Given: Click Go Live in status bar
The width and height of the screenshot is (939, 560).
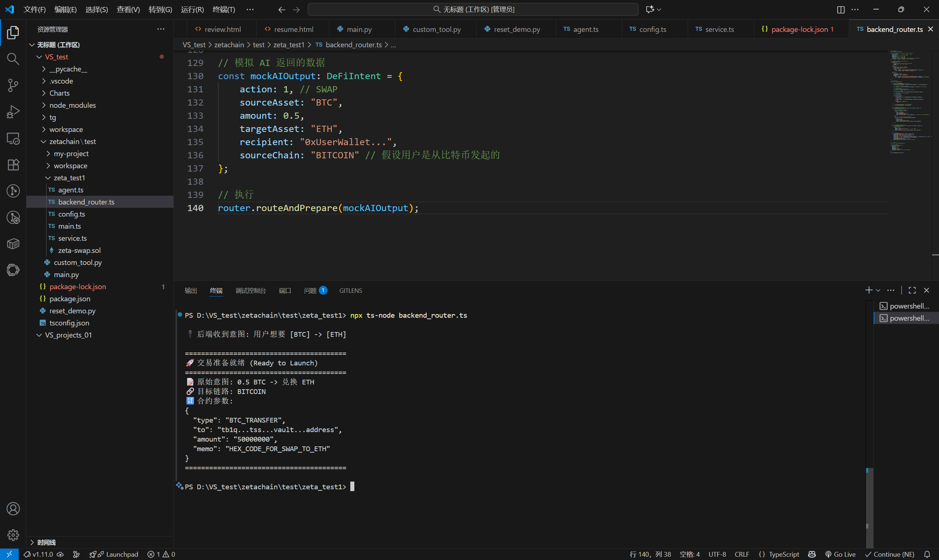Looking at the screenshot, I should point(840,555).
